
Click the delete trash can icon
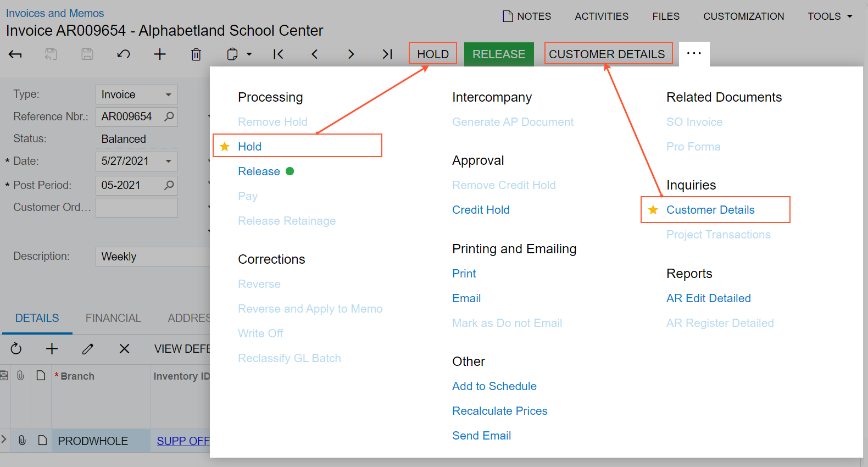(196, 54)
